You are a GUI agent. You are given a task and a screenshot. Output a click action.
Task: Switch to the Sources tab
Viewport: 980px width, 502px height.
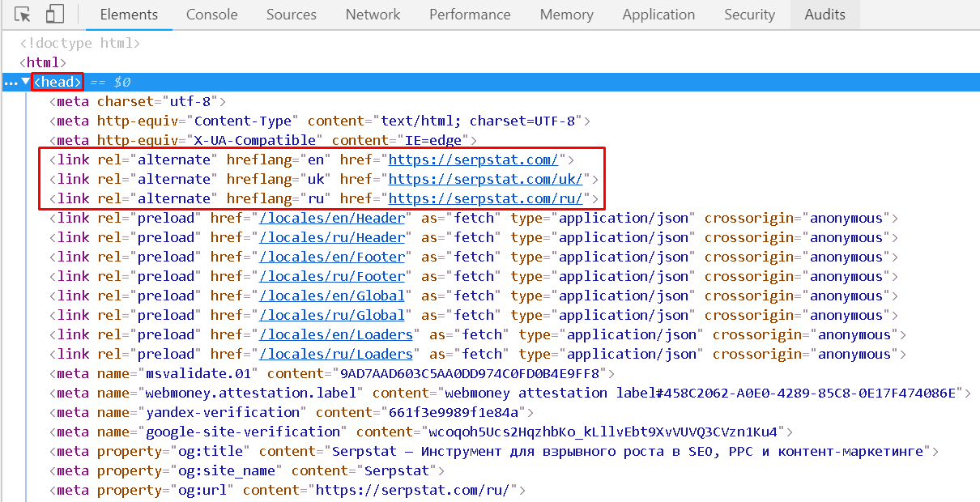coord(292,15)
